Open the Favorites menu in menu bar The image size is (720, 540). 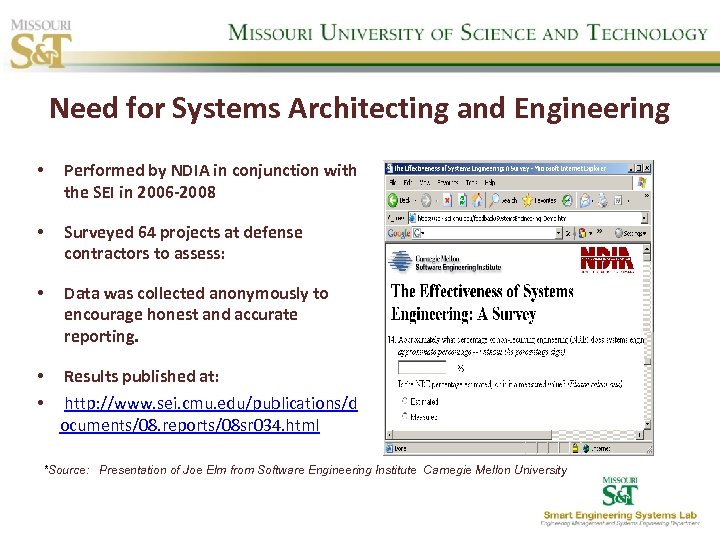click(448, 183)
